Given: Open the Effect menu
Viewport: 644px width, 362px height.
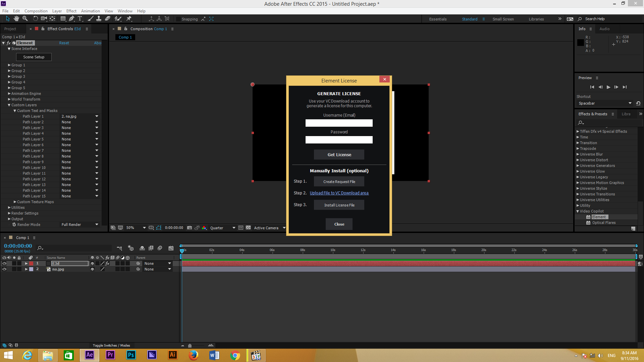Looking at the screenshot, I should tap(71, 11).
